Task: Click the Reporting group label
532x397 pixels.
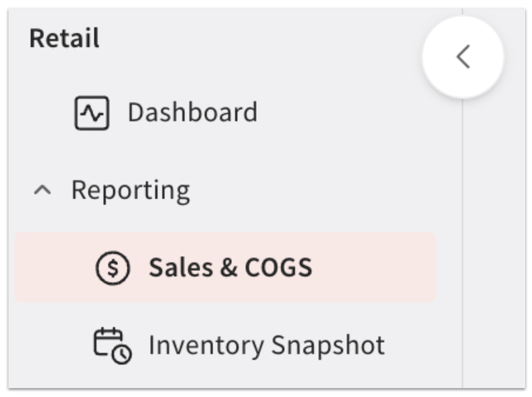Action: 131,190
